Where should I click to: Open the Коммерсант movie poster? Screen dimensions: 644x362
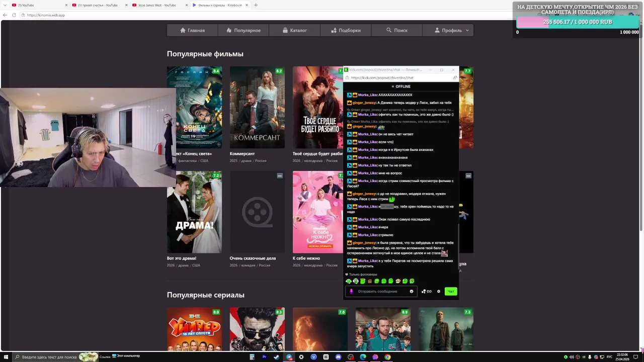(257, 107)
